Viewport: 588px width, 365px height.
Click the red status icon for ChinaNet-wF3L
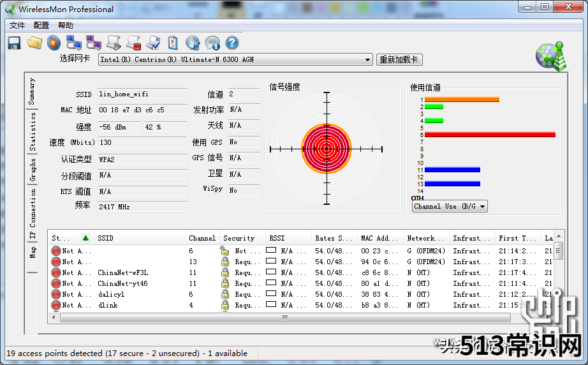pos(56,272)
